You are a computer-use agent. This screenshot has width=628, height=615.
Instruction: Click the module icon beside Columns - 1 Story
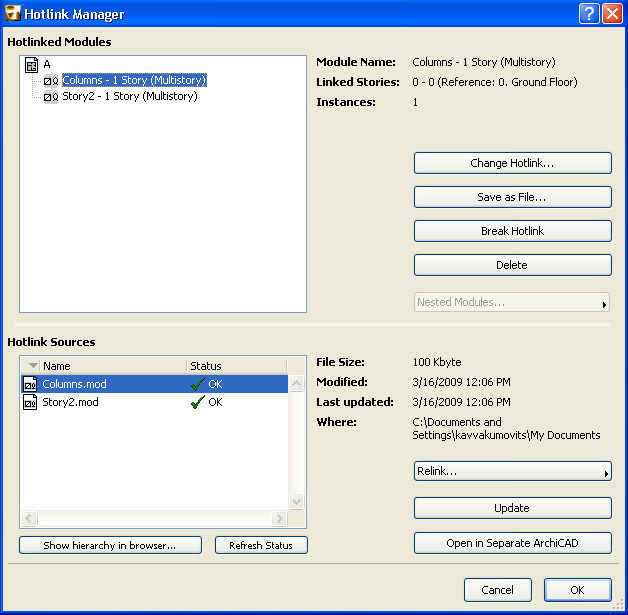point(51,80)
